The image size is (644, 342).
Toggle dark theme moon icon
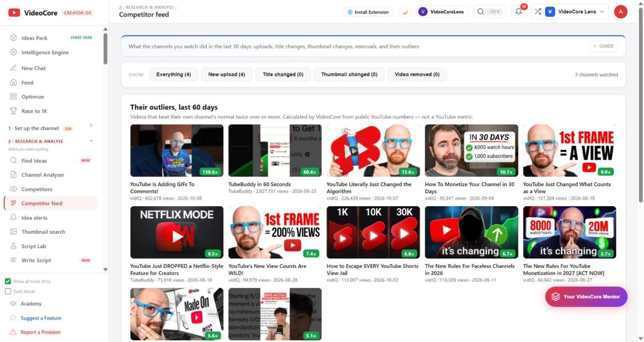coord(405,12)
